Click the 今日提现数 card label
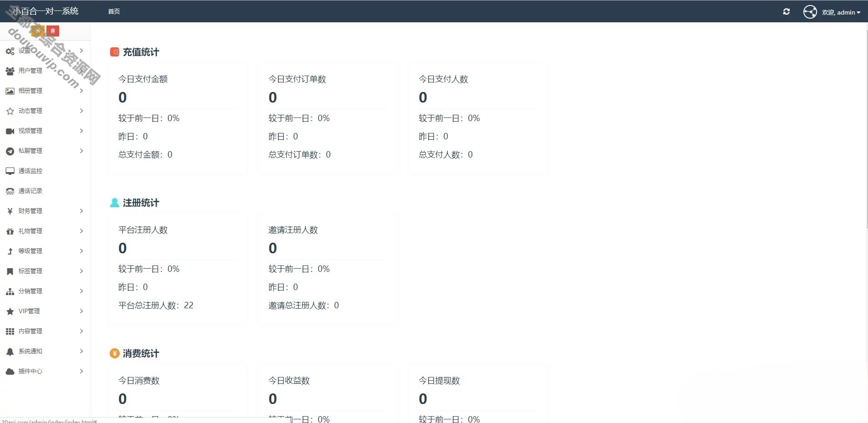This screenshot has height=423, width=868. tap(439, 381)
